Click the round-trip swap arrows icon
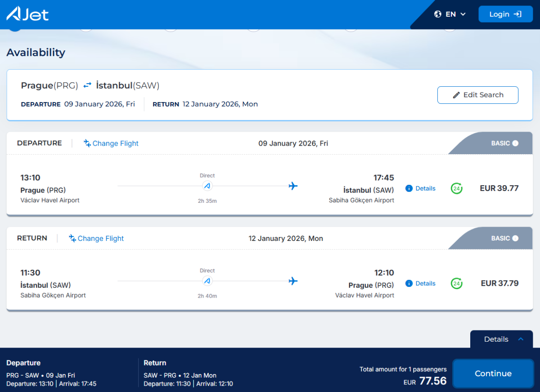 [87, 85]
